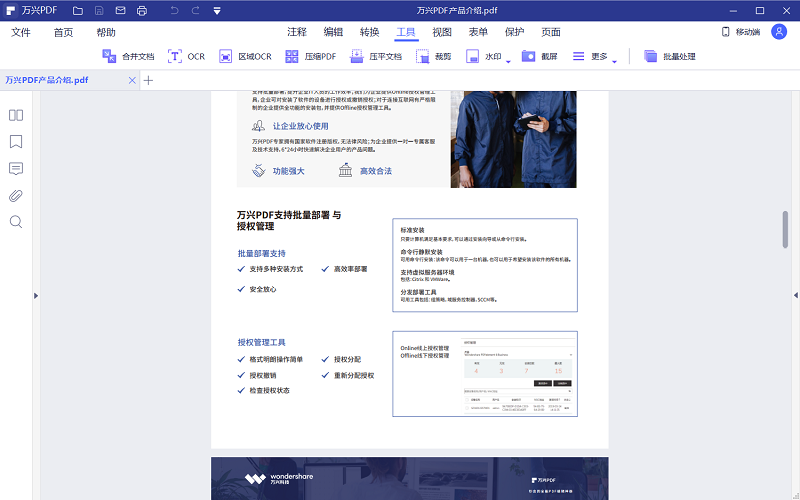
Task: Switch to the 保护 protect tab
Action: pyautogui.click(x=514, y=32)
